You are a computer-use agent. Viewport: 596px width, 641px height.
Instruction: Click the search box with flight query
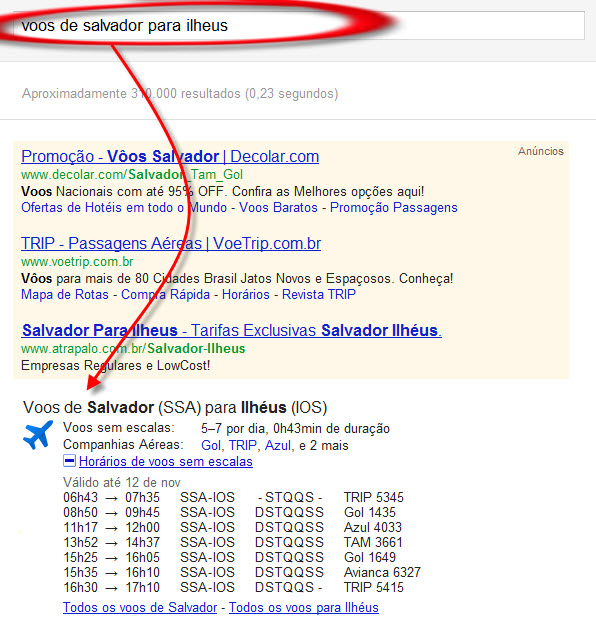(299, 25)
